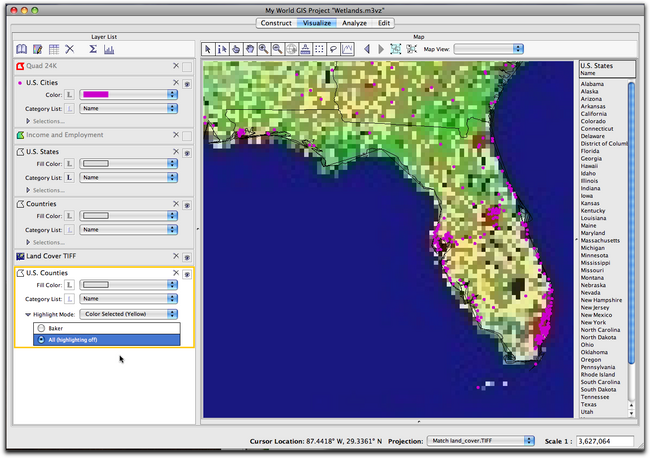
Task: Select Florida in the U.S. States list
Action: coord(592,151)
